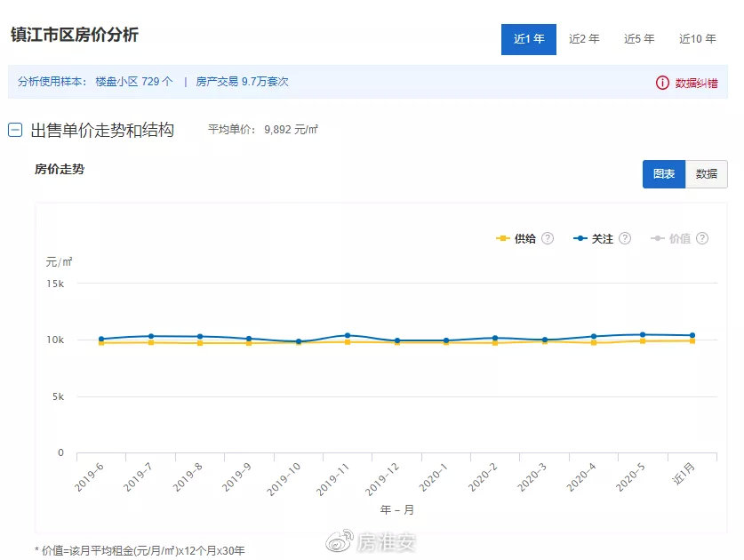
Task: Click the 15k y-axis label
Action: click(55, 284)
